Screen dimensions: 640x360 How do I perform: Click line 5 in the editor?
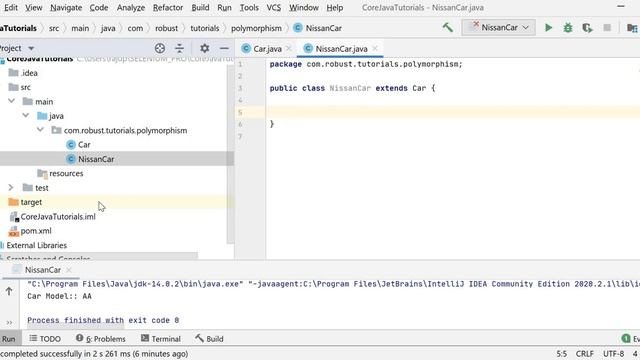453,112
